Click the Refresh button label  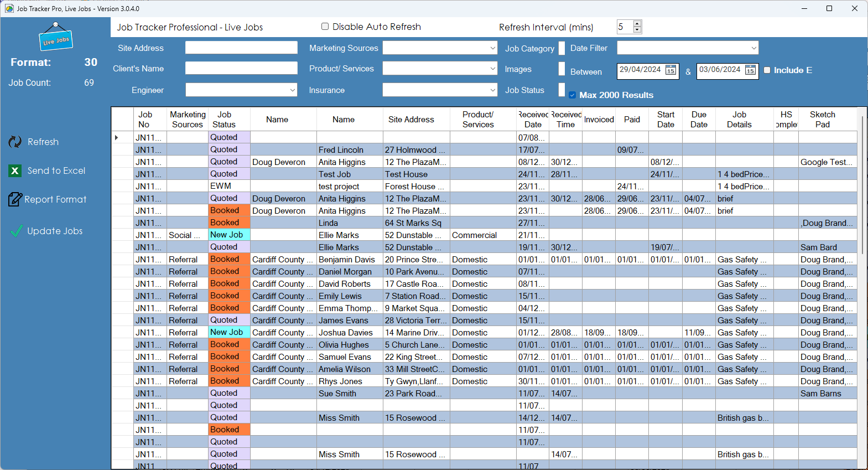click(43, 142)
